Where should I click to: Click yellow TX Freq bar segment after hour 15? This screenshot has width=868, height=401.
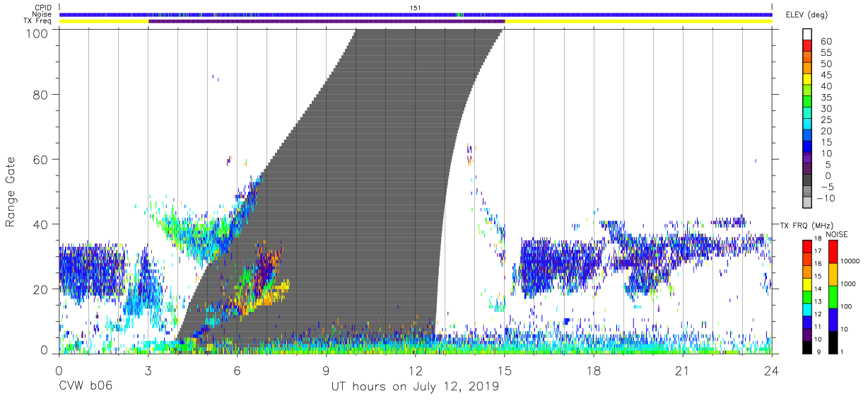(638, 21)
